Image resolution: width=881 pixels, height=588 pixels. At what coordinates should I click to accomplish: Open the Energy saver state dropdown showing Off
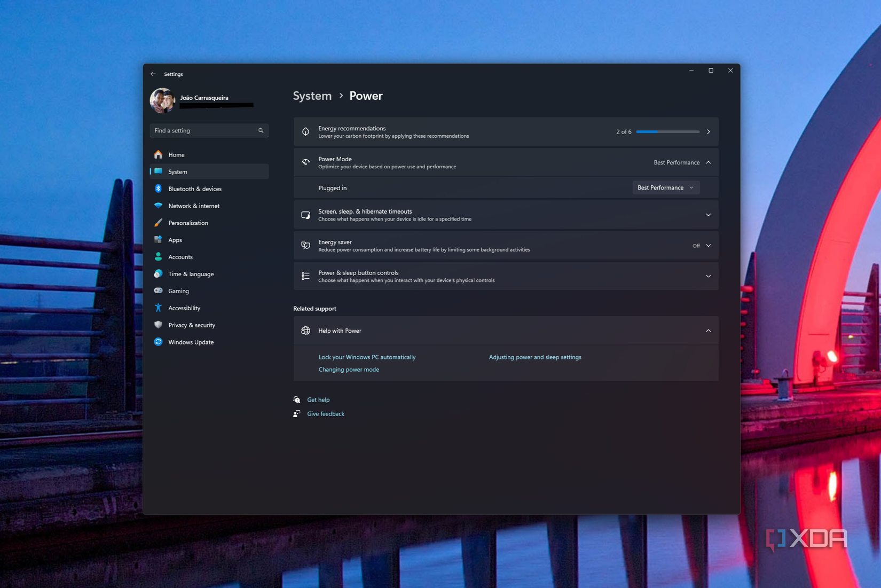click(x=704, y=245)
